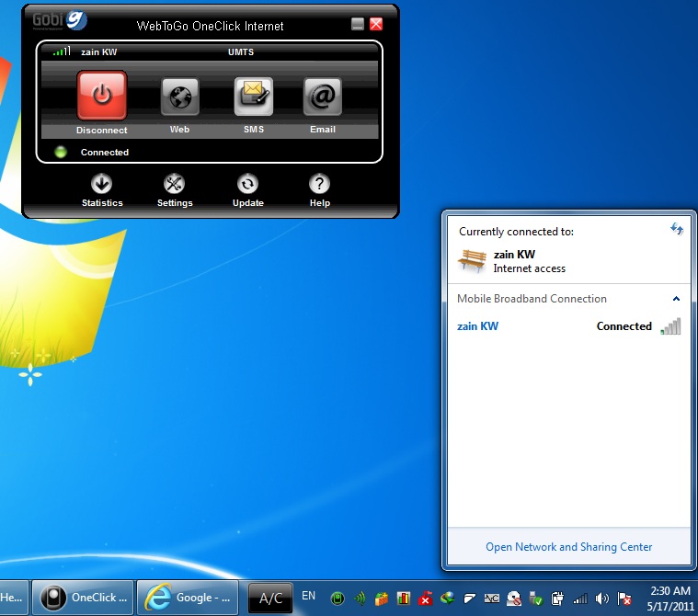Open the Web globe icon in OneClick
Screen dimensions: 698x616
click(x=180, y=97)
